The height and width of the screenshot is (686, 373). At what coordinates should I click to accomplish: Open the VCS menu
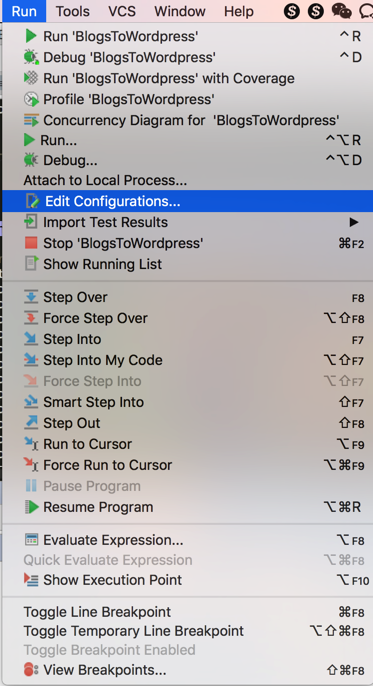coord(122,11)
